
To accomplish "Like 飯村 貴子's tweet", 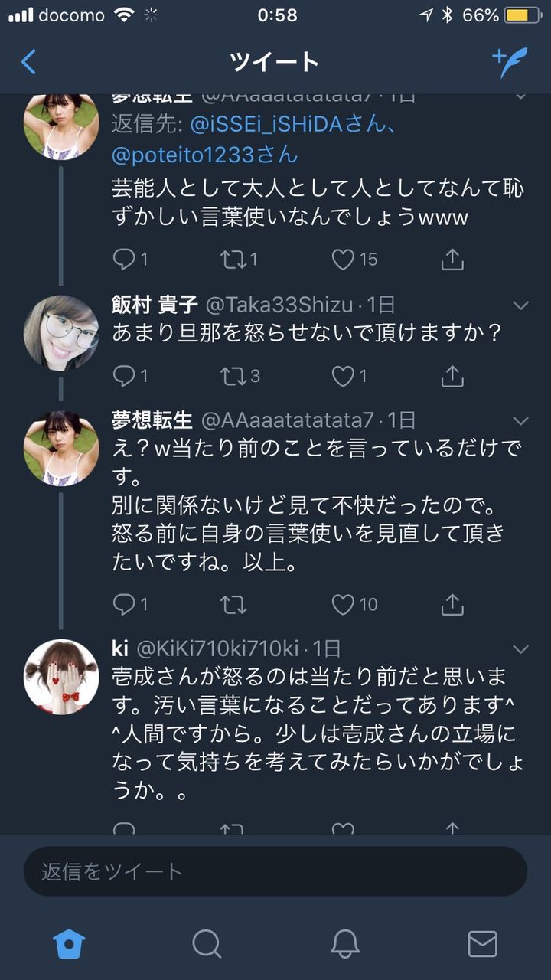I will [x=344, y=375].
